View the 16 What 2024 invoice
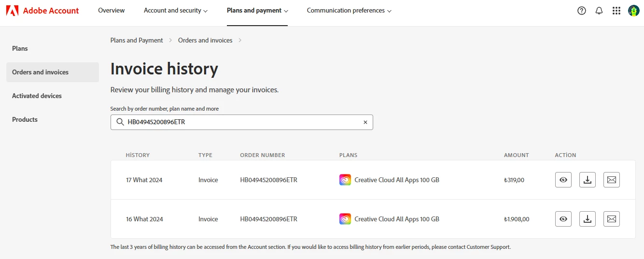The image size is (644, 259). [x=563, y=219]
